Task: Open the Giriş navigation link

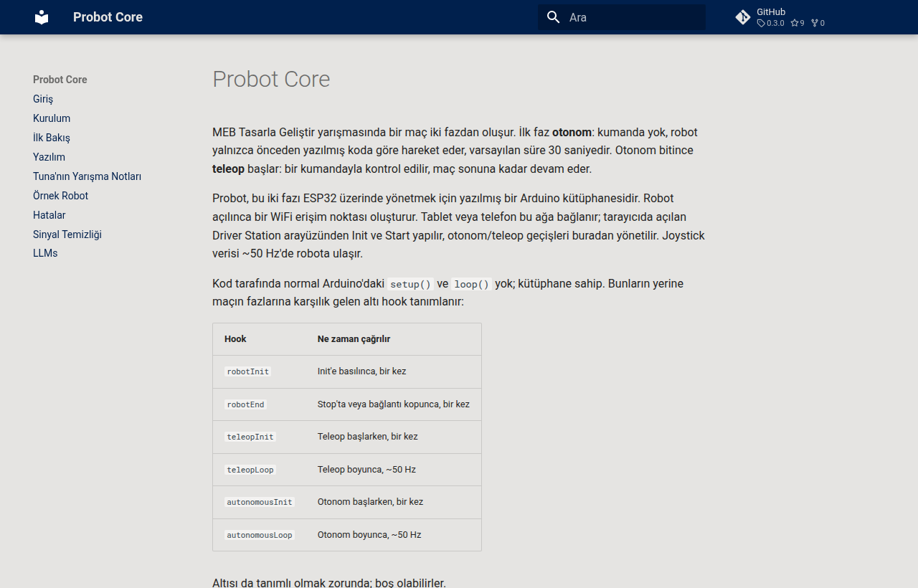Action: tap(43, 99)
